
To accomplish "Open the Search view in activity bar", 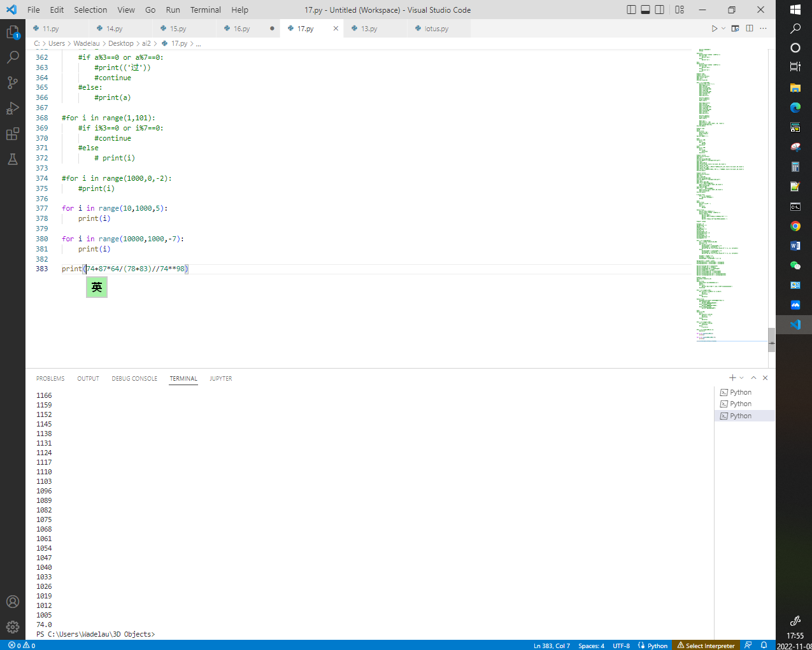I will point(13,57).
